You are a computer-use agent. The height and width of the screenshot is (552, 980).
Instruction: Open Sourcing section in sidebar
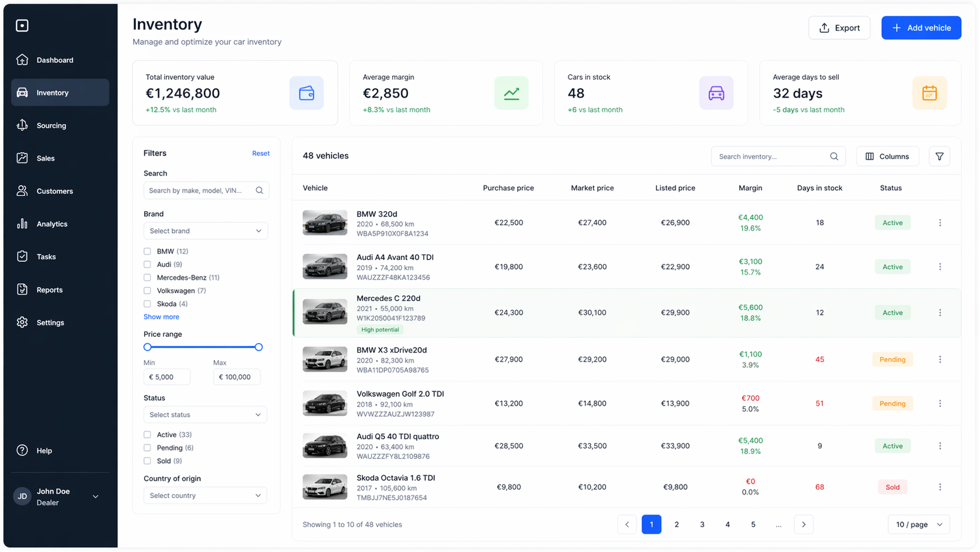tap(60, 126)
